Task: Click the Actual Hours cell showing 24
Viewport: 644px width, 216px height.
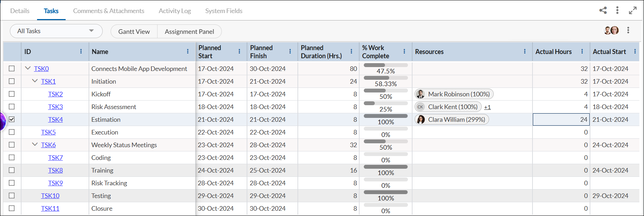Action: [561, 119]
